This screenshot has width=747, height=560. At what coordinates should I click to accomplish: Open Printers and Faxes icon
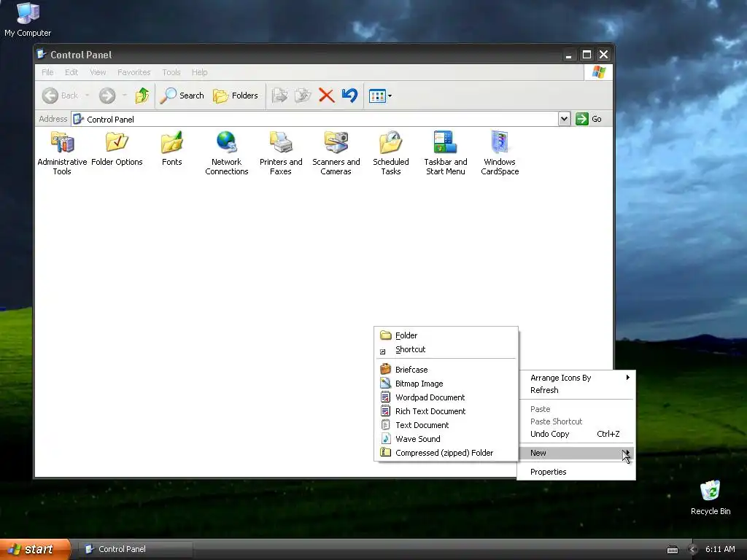[281, 153]
